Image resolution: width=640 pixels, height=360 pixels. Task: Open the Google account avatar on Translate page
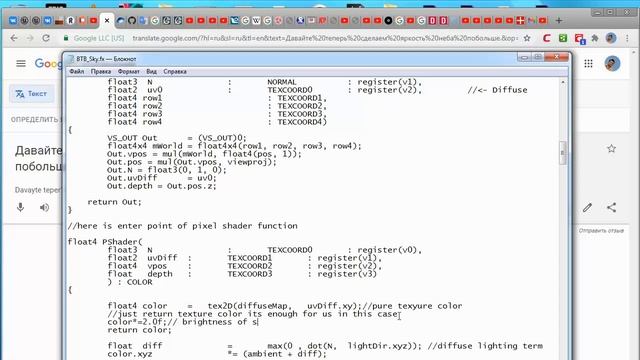[x=612, y=63]
